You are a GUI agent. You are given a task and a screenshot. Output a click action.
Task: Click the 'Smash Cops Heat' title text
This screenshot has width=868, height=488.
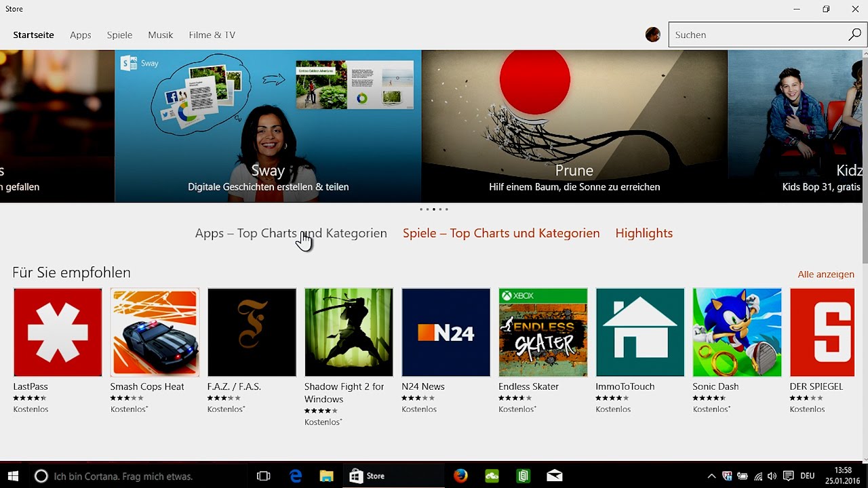(x=147, y=386)
